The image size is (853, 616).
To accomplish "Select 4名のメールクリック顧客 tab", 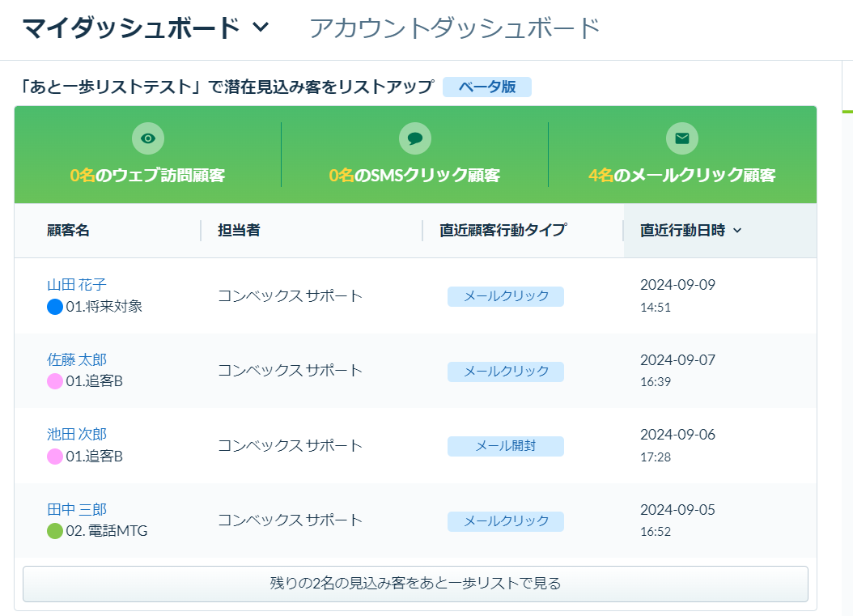I will [x=682, y=175].
